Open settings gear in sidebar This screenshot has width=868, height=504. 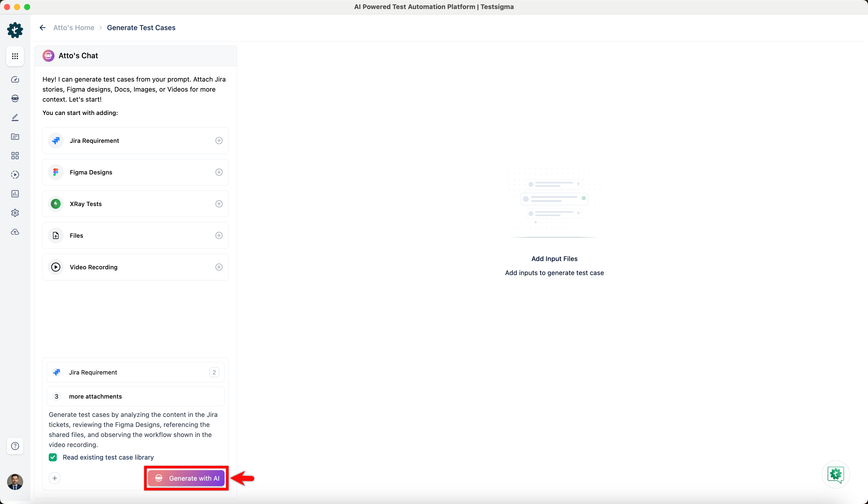click(x=15, y=213)
